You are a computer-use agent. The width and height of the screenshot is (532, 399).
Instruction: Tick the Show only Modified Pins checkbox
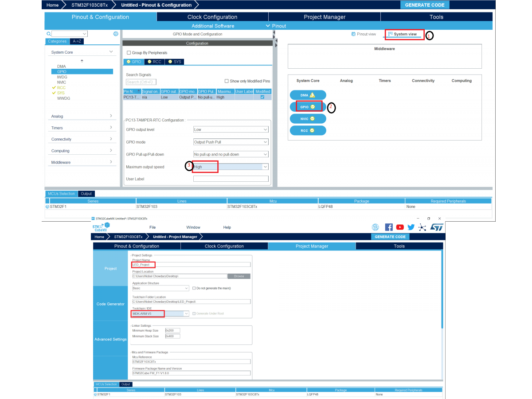click(x=227, y=81)
